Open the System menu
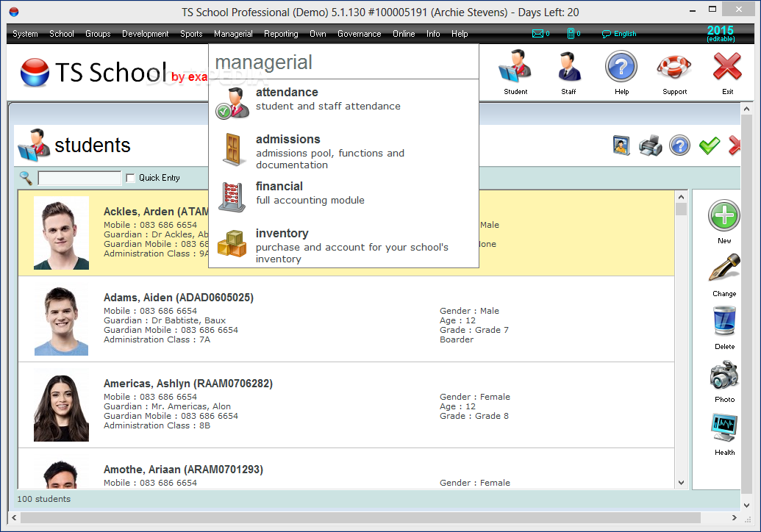This screenshot has height=532, width=761. [25, 34]
